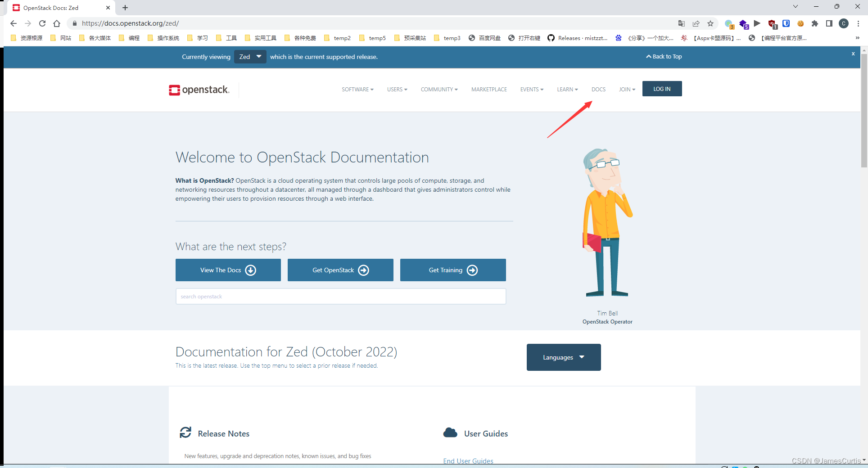
Task: Expand the LEARN menu
Action: pyautogui.click(x=567, y=90)
